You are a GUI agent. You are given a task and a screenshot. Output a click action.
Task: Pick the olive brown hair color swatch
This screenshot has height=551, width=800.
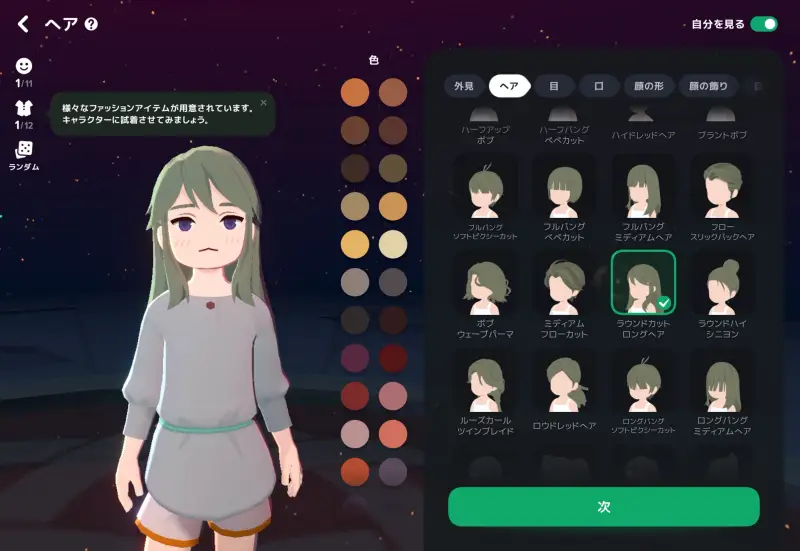[392, 168]
